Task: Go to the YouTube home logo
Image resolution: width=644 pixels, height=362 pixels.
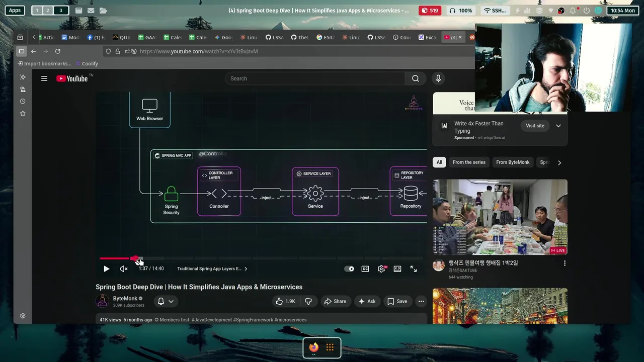Action: tap(72, 78)
